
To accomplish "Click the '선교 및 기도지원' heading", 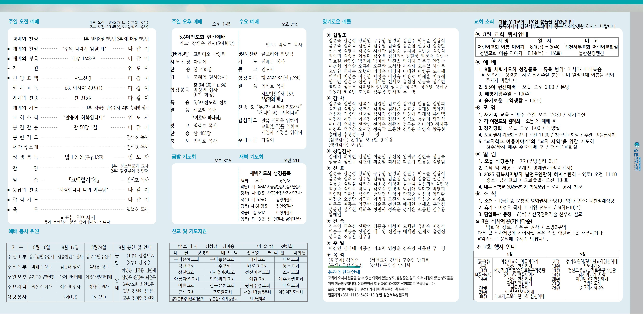I will (189, 231).
